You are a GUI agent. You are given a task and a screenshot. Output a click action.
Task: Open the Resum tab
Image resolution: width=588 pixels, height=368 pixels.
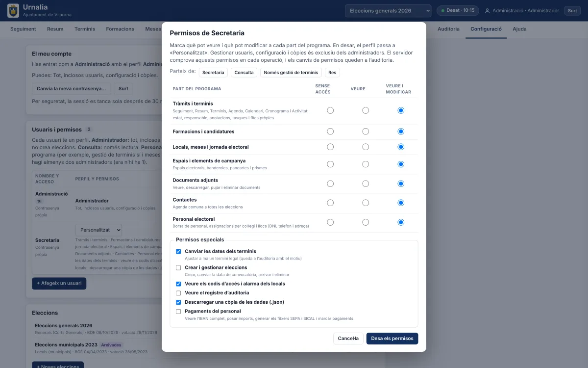pos(55,29)
